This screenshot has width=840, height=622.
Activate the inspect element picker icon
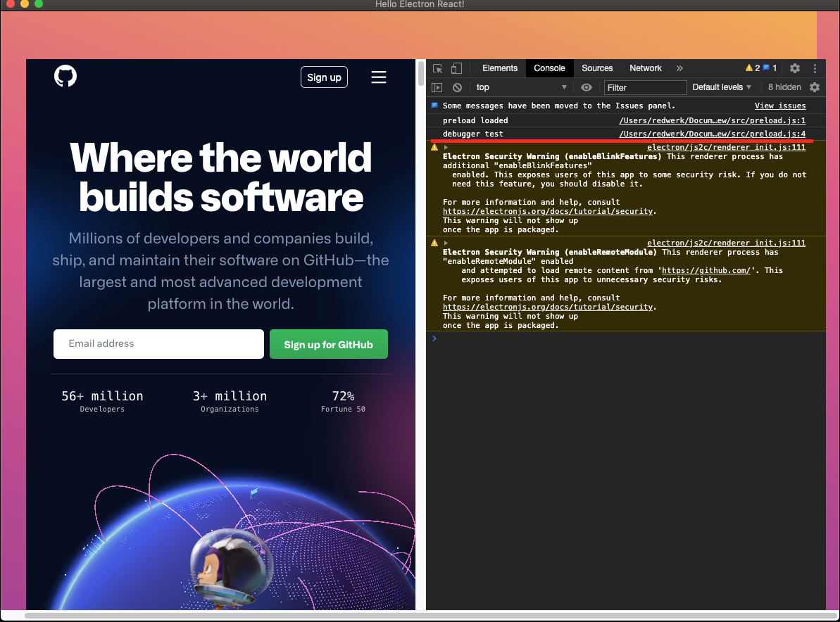[x=438, y=68]
